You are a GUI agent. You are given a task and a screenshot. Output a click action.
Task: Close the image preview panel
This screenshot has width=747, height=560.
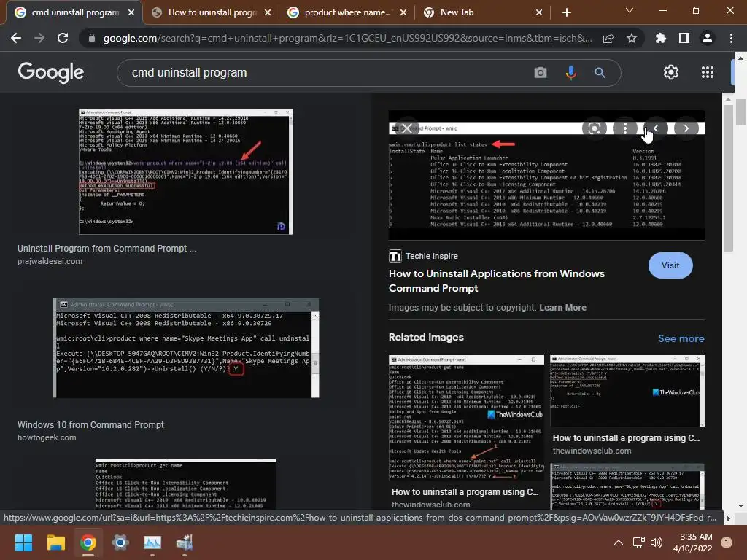pos(406,128)
